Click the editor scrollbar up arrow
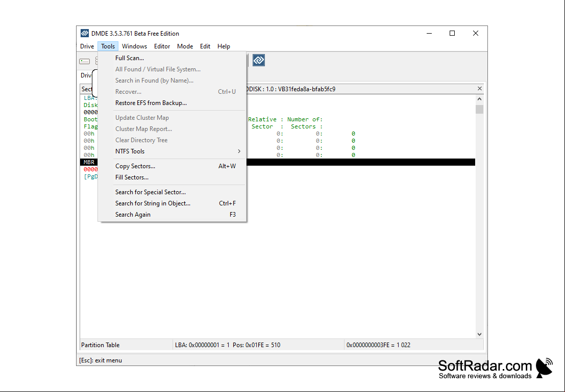The image size is (565, 392). click(x=479, y=99)
